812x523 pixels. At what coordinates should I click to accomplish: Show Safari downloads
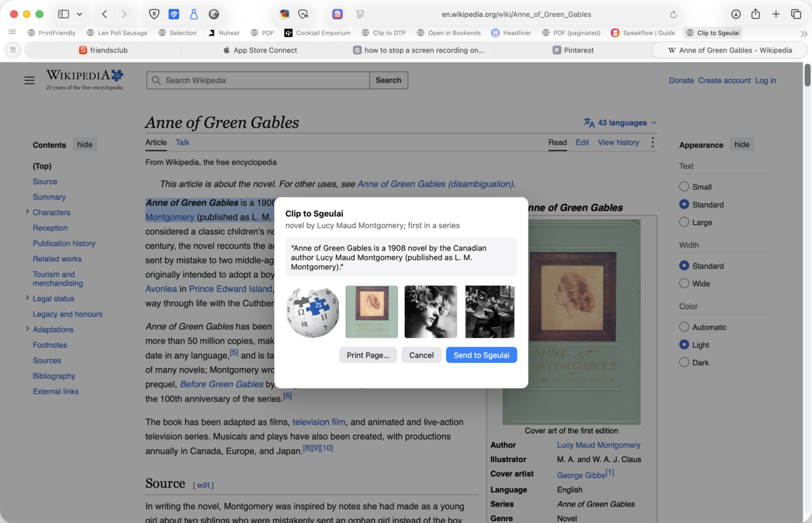(x=736, y=14)
